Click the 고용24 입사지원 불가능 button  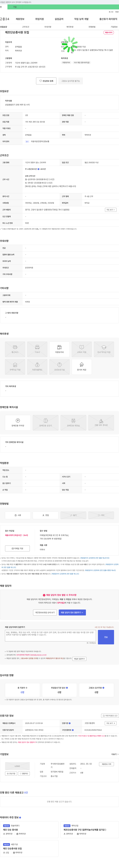point(71,81)
